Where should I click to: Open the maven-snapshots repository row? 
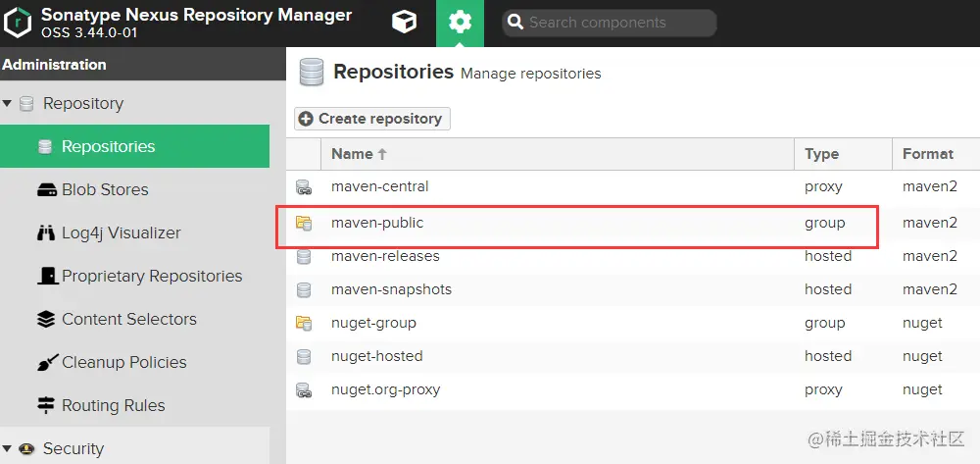(633, 289)
